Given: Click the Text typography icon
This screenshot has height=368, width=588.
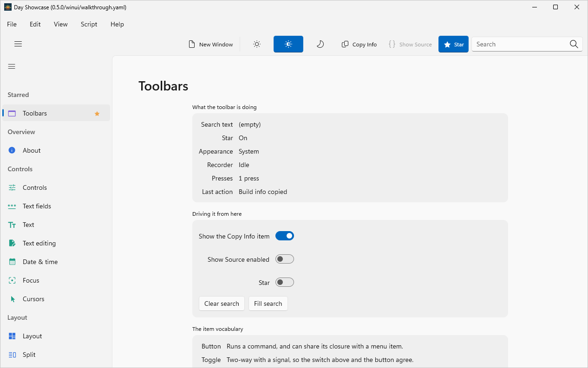Looking at the screenshot, I should pyautogui.click(x=12, y=225).
